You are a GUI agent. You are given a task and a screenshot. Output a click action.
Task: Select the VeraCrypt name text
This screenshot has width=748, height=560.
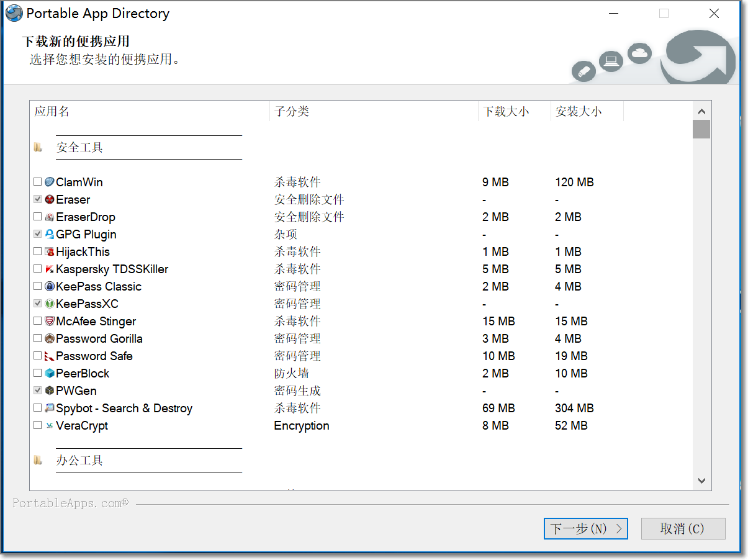[x=82, y=425]
